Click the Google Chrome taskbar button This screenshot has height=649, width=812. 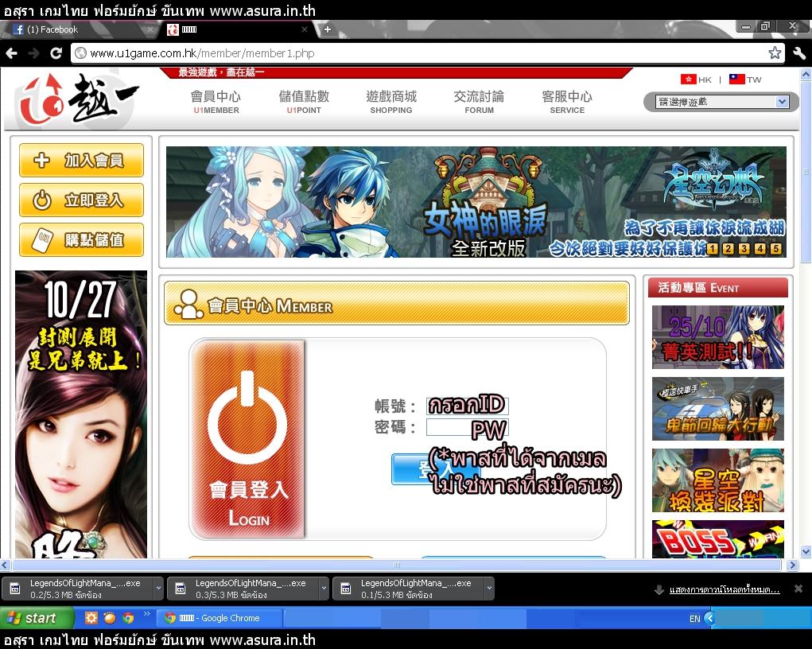pyautogui.click(x=220, y=618)
